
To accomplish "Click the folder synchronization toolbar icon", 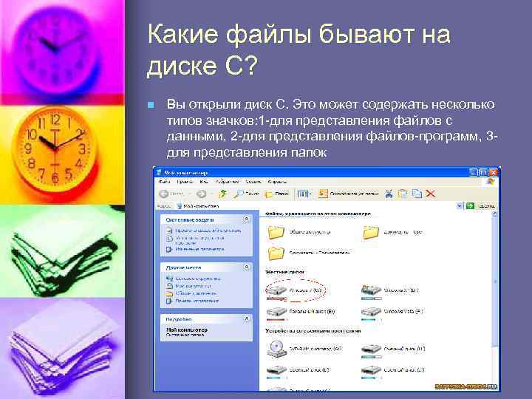I will 324,194.
